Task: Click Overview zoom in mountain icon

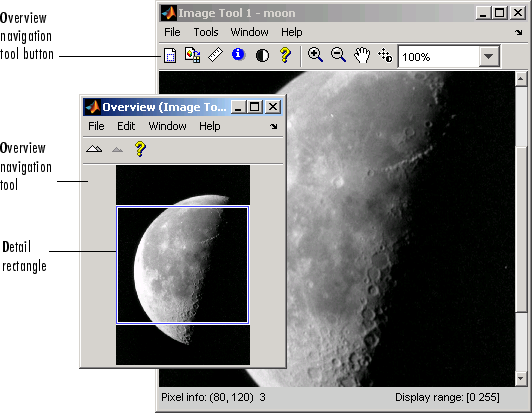Action: 94,149
